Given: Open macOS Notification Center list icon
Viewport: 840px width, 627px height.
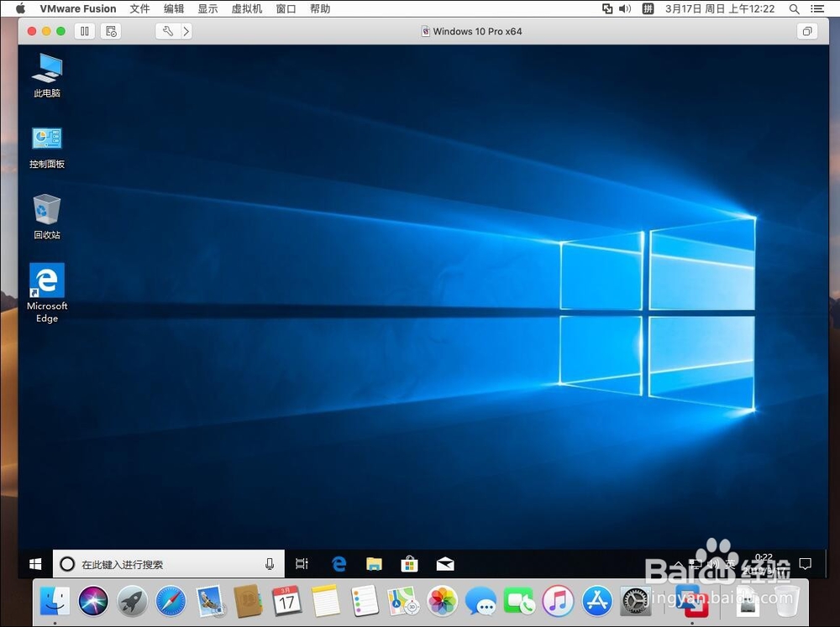Looking at the screenshot, I should [817, 8].
